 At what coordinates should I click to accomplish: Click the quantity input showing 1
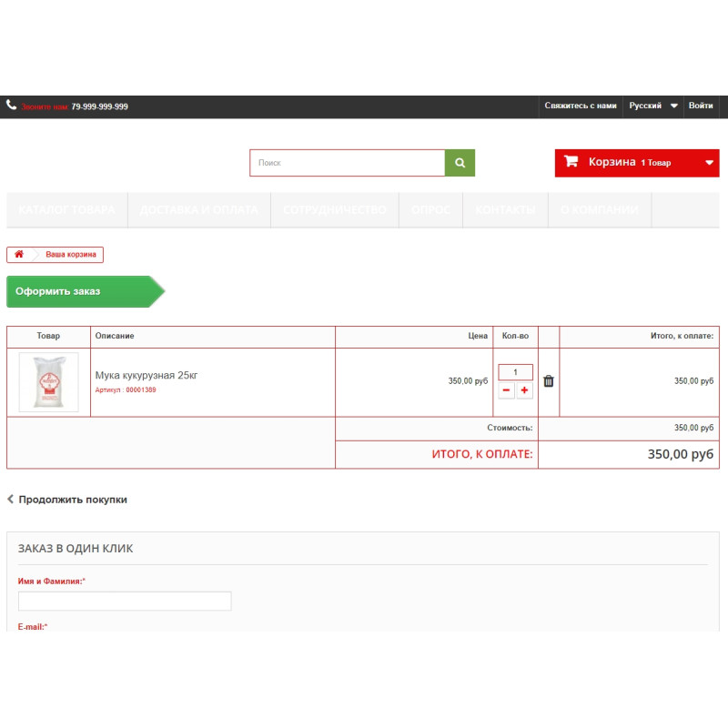(514, 371)
